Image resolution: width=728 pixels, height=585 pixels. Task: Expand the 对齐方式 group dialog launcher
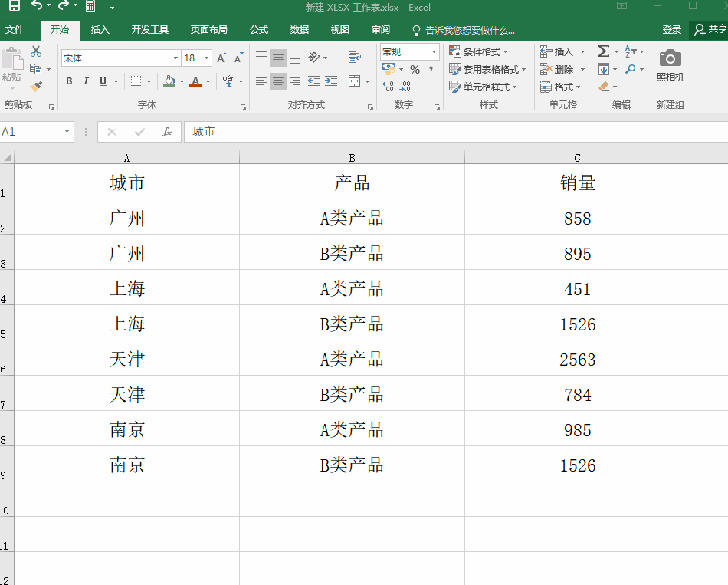click(x=370, y=107)
